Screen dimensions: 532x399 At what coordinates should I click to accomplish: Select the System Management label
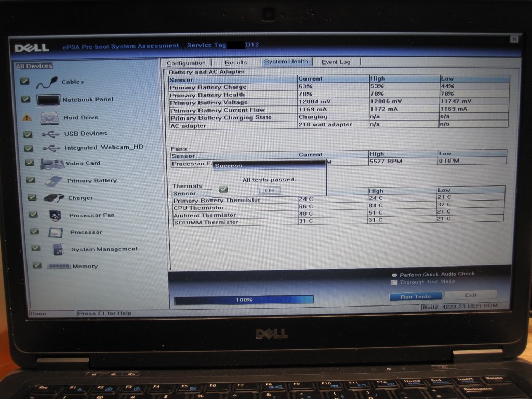(x=104, y=249)
